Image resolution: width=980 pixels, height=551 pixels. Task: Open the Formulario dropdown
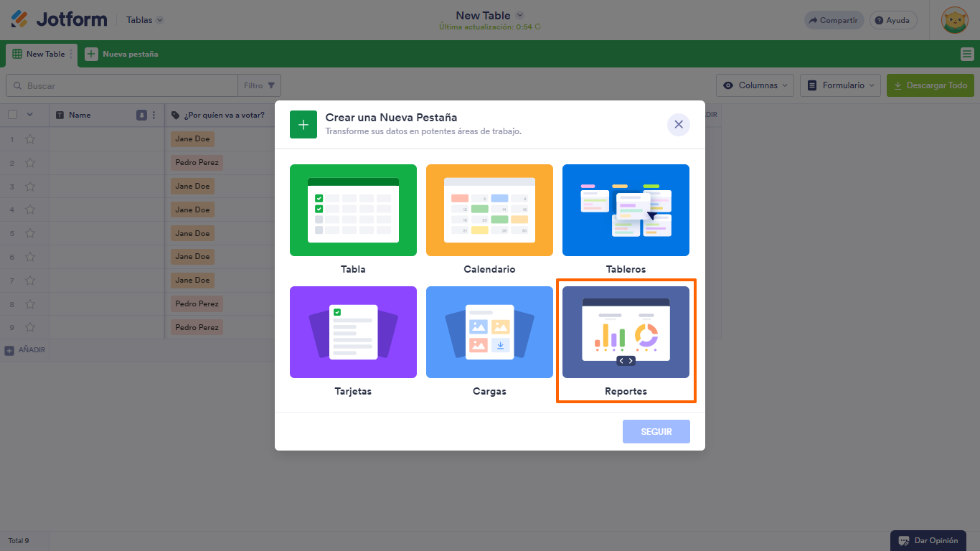[840, 85]
